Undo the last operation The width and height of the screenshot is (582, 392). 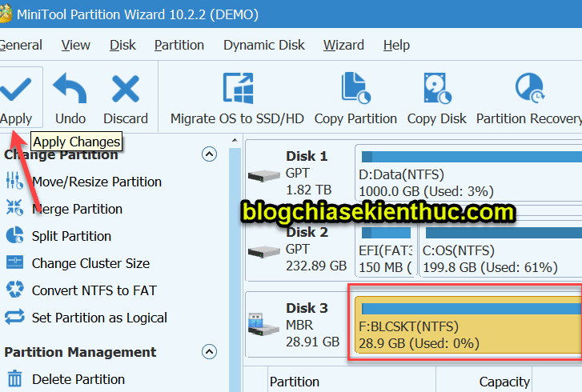tap(70, 99)
